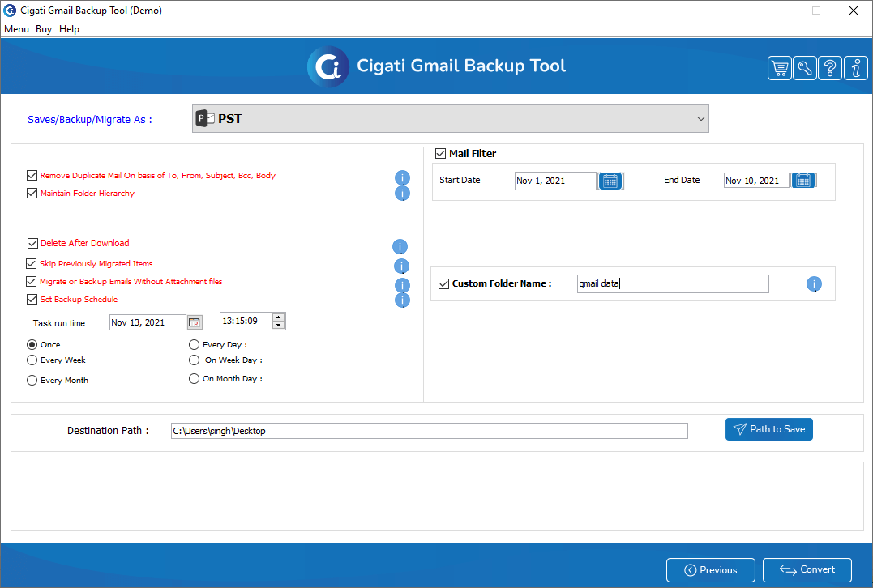Viewport: 873px width, 588px height.
Task: Click the key activation icon
Action: click(x=805, y=68)
